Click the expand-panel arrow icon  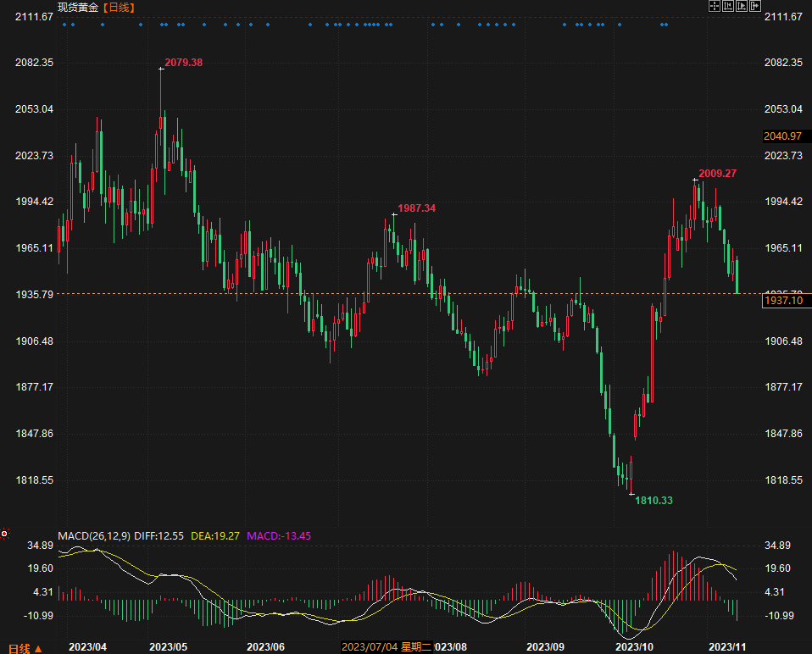tap(754, 7)
